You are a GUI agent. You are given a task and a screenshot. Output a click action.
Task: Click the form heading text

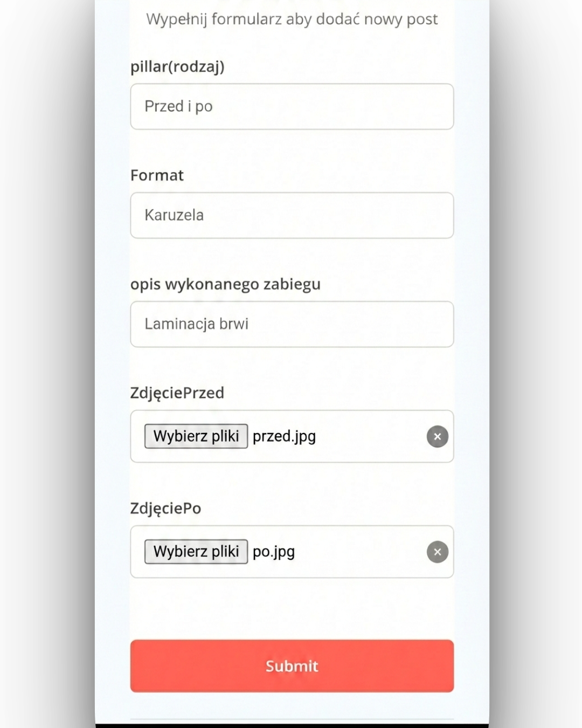[x=292, y=19]
